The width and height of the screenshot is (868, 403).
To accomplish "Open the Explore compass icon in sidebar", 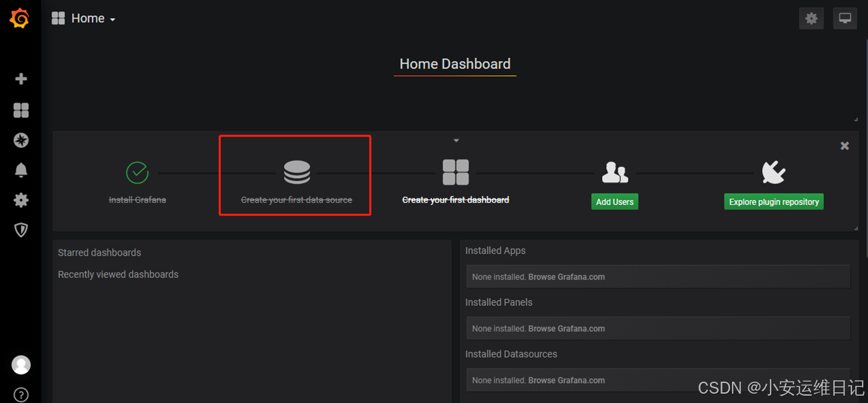I will (21, 140).
